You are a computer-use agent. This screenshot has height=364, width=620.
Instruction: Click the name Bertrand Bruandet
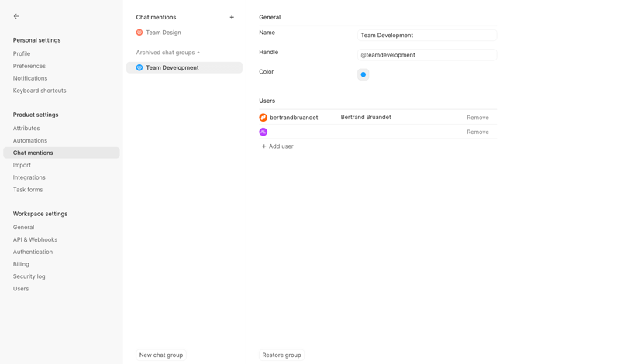(366, 117)
